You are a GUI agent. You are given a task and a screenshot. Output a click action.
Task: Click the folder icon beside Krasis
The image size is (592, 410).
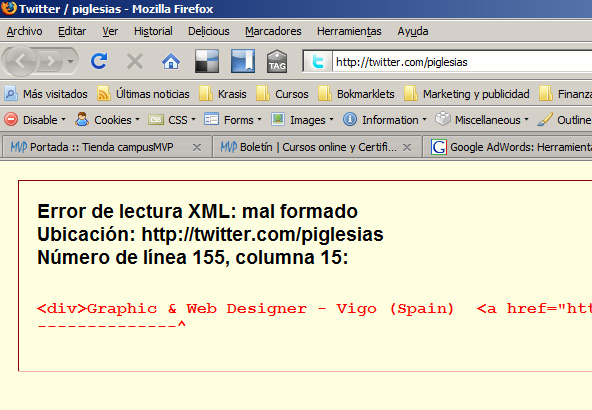206,94
